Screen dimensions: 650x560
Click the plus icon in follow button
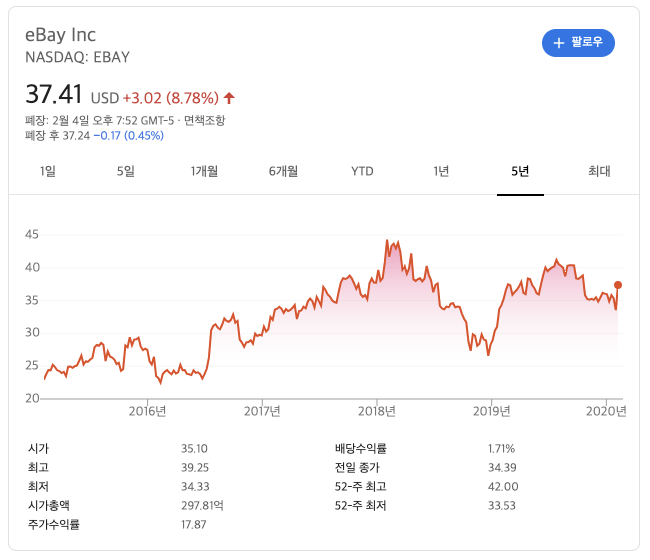559,43
